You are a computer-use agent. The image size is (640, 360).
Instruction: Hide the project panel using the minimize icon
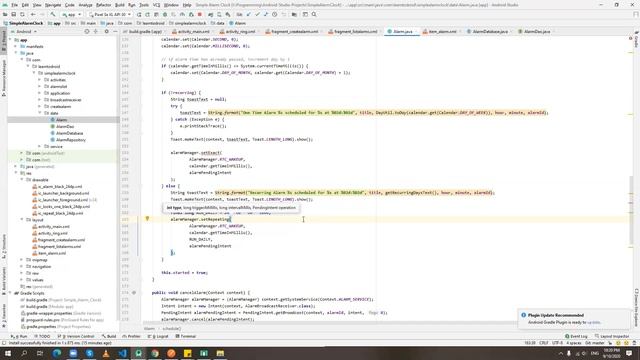(115, 31)
